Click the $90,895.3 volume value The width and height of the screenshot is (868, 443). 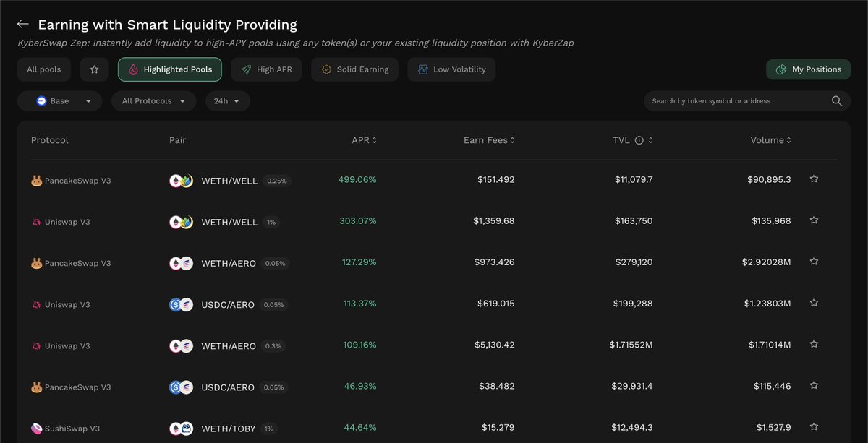tap(769, 179)
